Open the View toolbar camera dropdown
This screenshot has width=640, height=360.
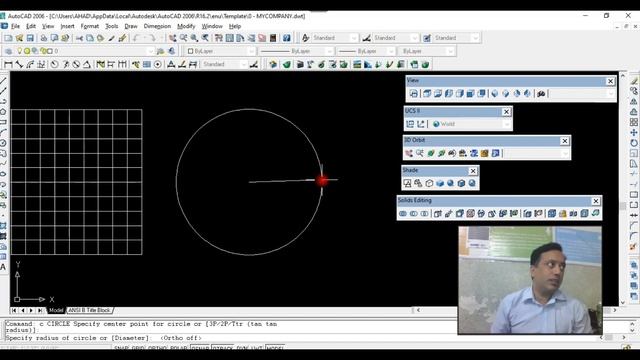pyautogui.click(x=611, y=94)
